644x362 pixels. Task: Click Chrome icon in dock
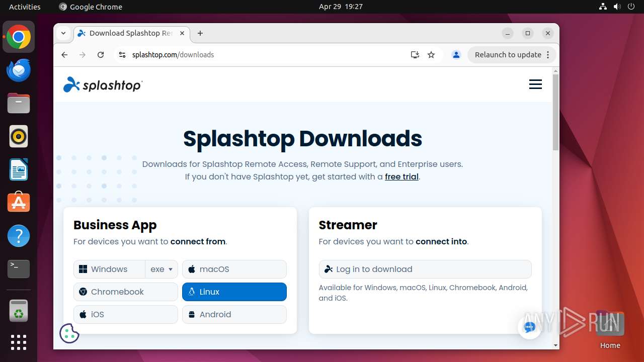click(x=19, y=37)
